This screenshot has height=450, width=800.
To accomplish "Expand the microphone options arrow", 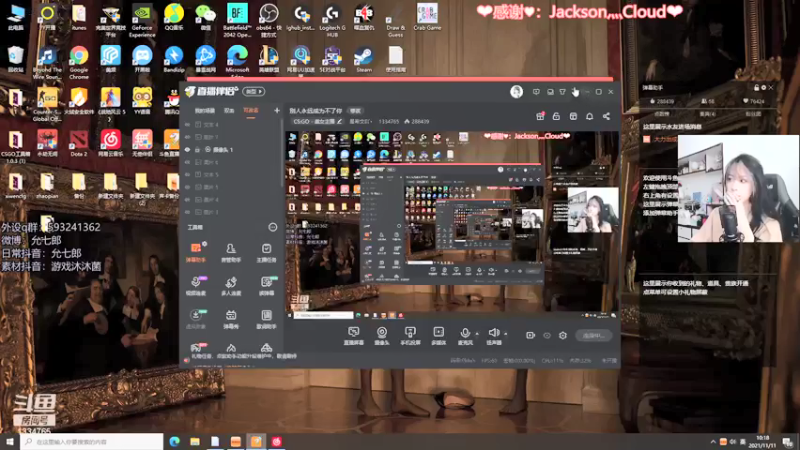I will pyautogui.click(x=477, y=334).
